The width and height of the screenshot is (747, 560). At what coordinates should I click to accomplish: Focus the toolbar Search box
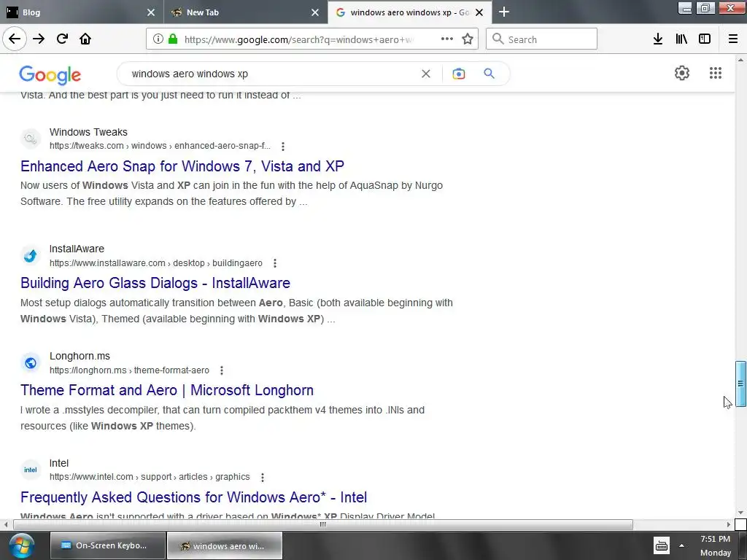[x=541, y=39]
